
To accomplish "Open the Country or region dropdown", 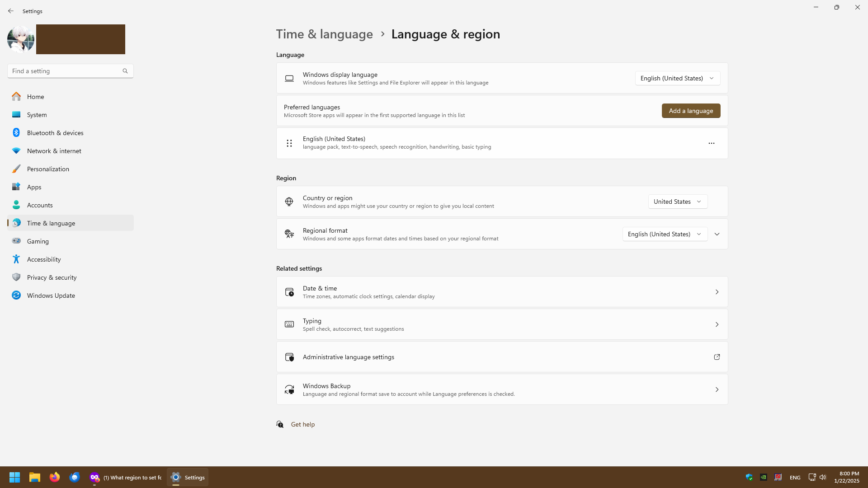I will pos(678,202).
